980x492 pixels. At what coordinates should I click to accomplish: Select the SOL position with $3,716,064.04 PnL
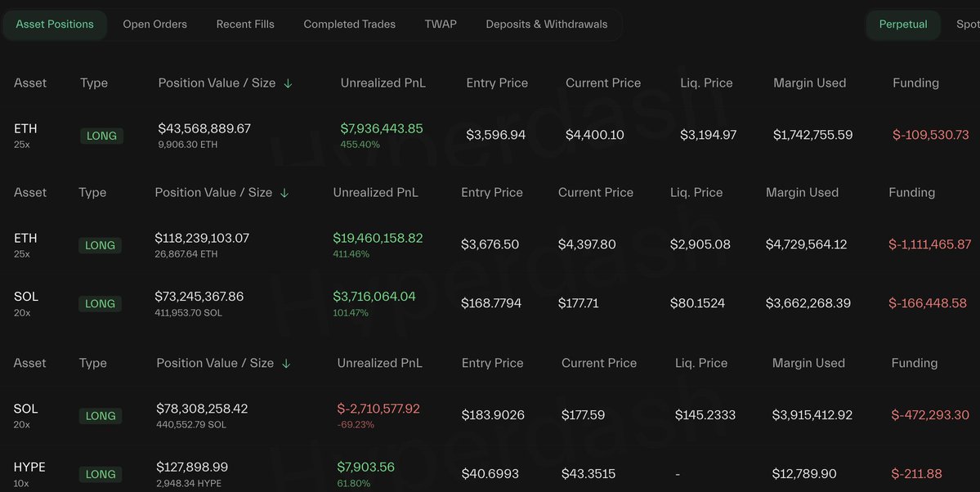pos(490,303)
